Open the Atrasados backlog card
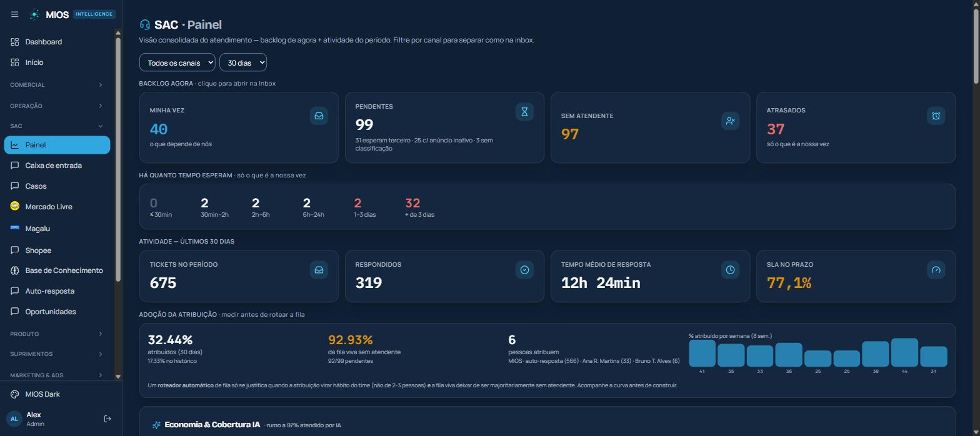The width and height of the screenshot is (980, 436). coord(856,127)
